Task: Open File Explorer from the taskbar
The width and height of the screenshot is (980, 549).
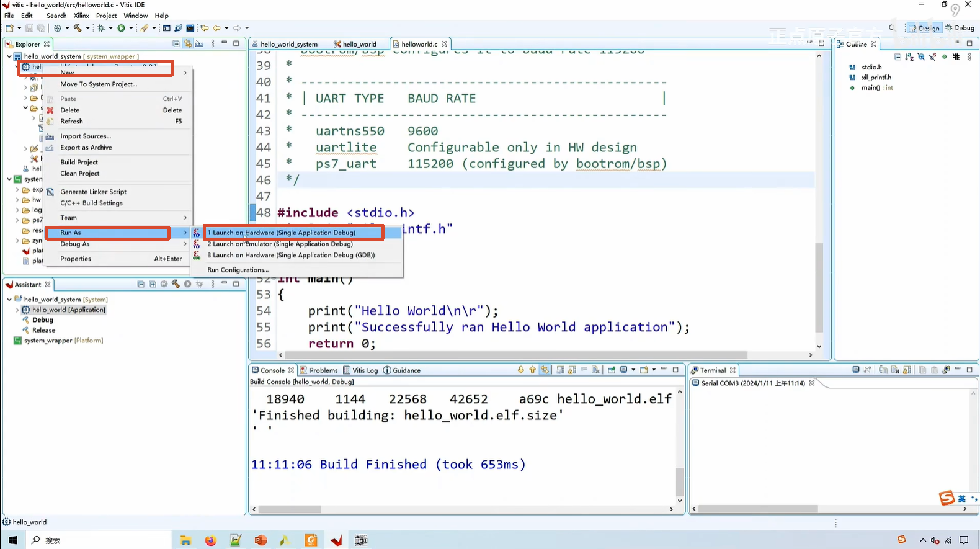Action: click(185, 540)
